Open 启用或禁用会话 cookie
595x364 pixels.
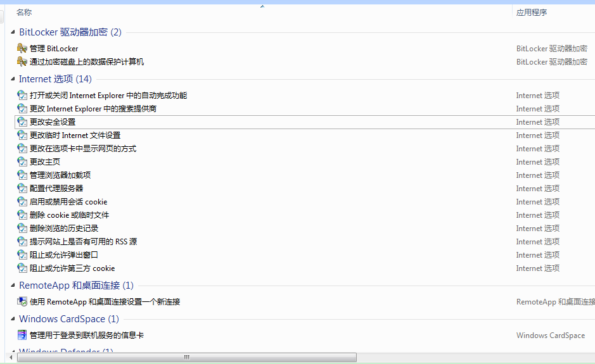coord(68,202)
